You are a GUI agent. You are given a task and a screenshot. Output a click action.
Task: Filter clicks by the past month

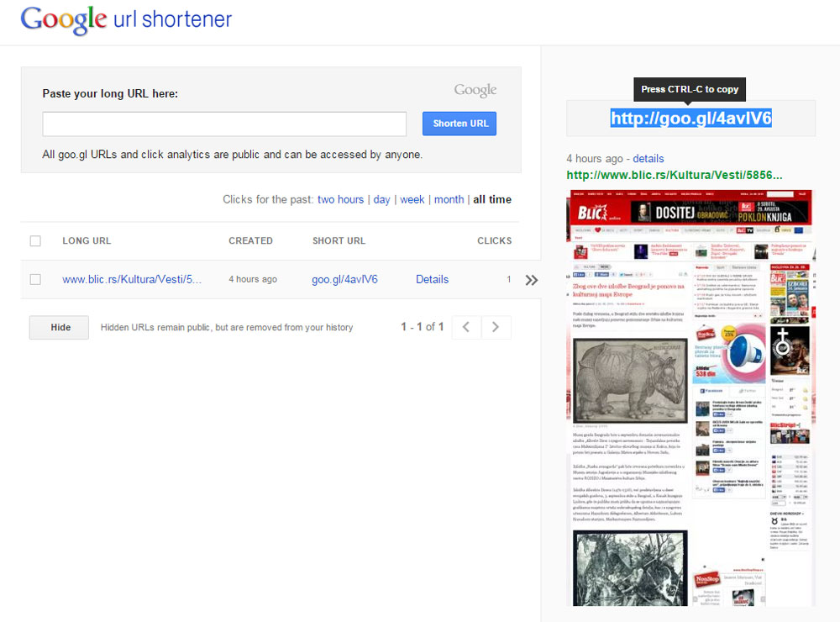pos(449,199)
